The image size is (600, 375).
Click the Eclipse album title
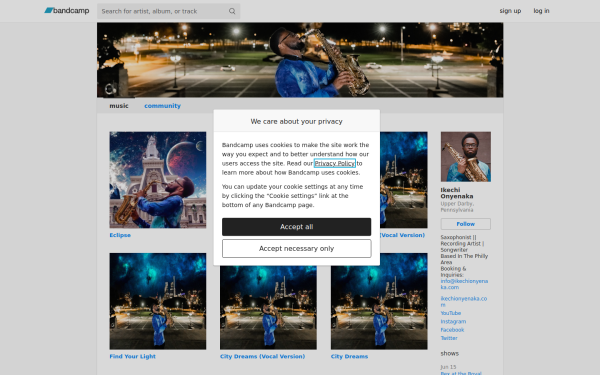(x=120, y=235)
